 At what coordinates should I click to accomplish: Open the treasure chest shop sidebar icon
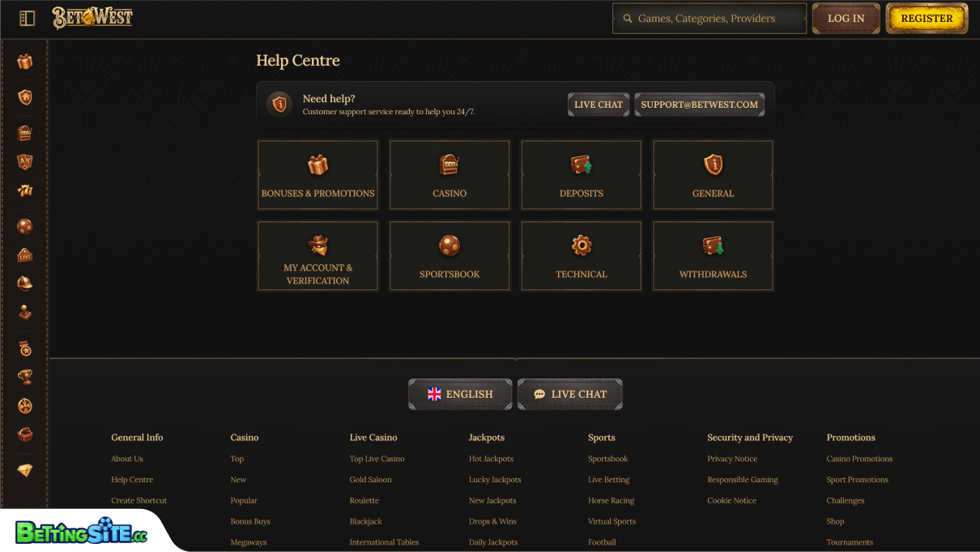pos(25,435)
